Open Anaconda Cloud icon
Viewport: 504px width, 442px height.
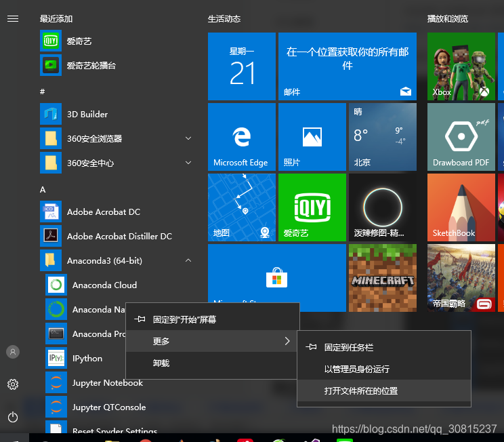pos(56,285)
